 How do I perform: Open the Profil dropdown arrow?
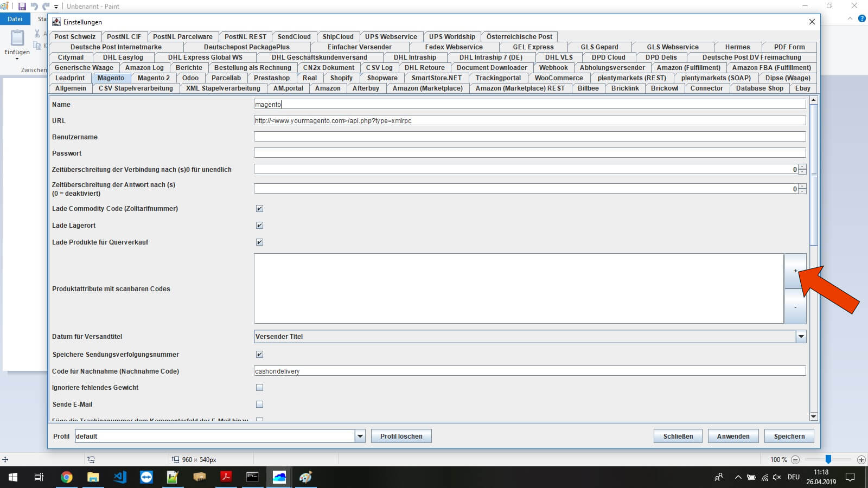360,436
